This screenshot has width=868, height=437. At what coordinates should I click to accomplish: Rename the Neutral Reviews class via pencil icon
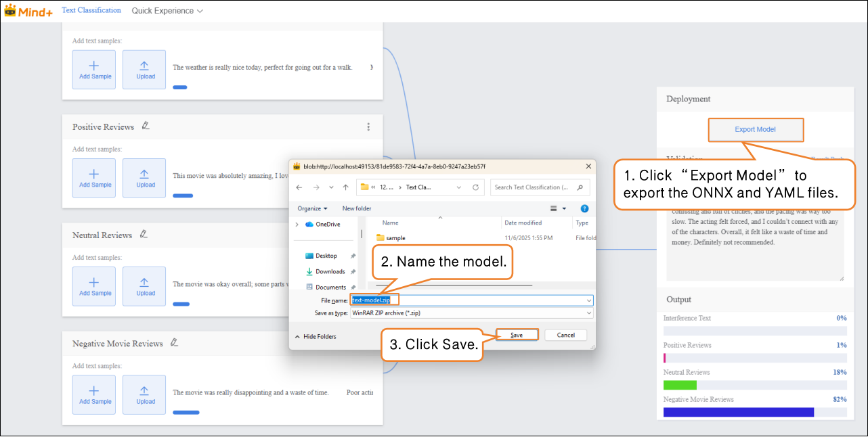143,234
